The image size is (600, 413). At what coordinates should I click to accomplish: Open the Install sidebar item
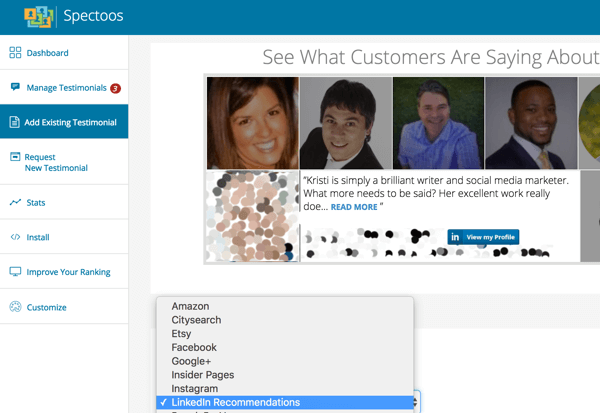38,237
